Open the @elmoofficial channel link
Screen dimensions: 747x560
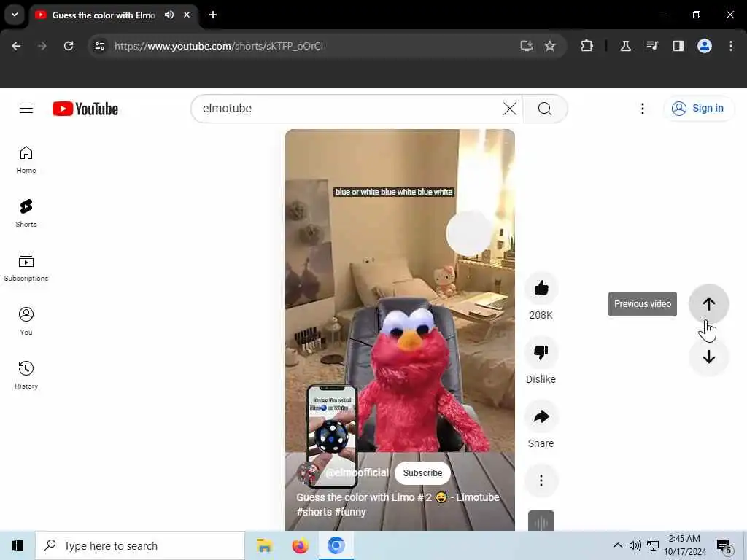click(357, 472)
